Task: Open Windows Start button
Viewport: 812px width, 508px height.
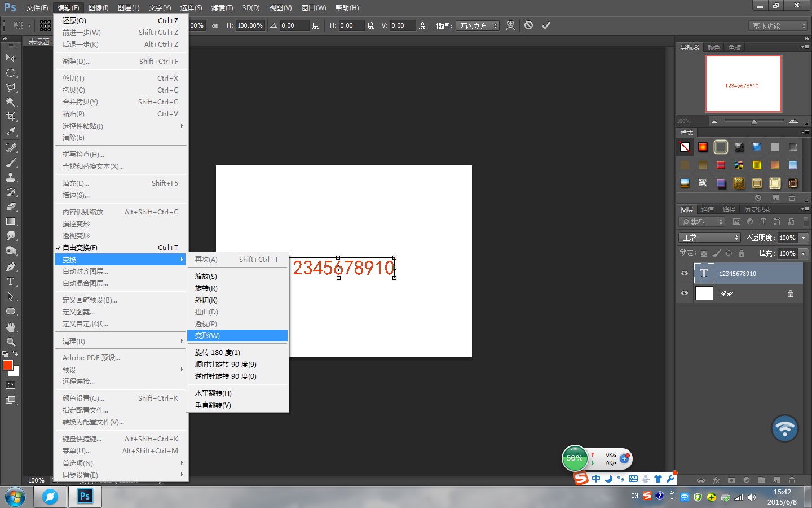Action: (15, 497)
